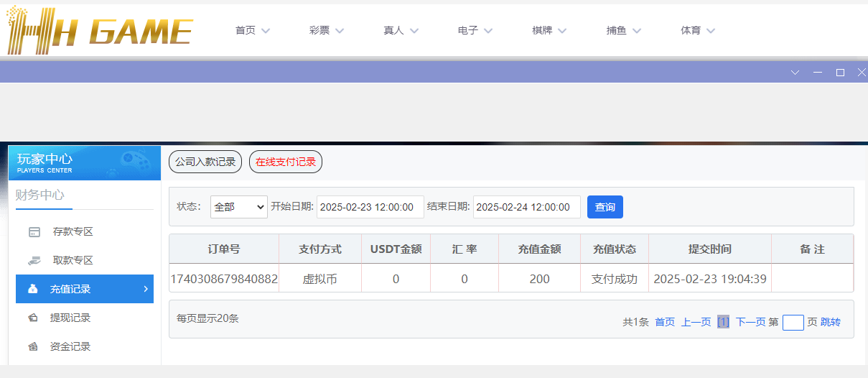The height and width of the screenshot is (378, 868).
Task: Click the 存款专区 card icon
Action: 34,232
